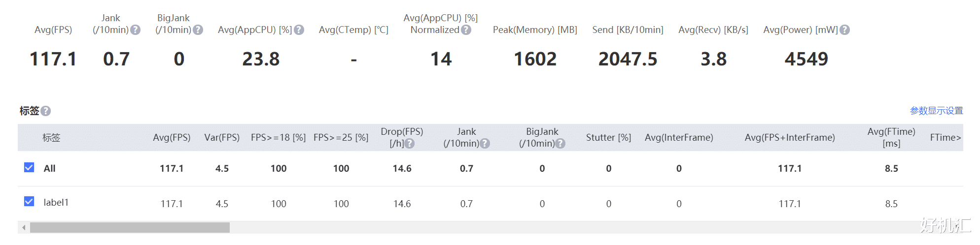This screenshot has height=245, width=980.
Task: Uncheck the All row checkbox
Action: tap(29, 168)
